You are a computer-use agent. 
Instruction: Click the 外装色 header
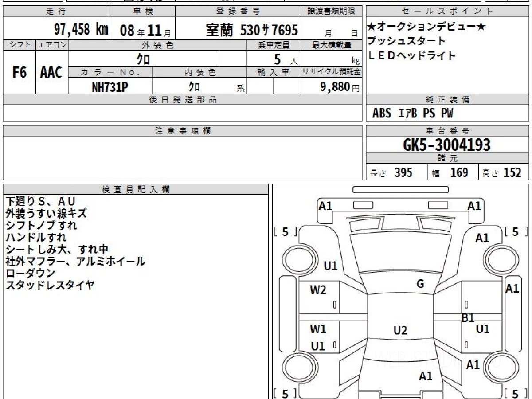(x=157, y=45)
